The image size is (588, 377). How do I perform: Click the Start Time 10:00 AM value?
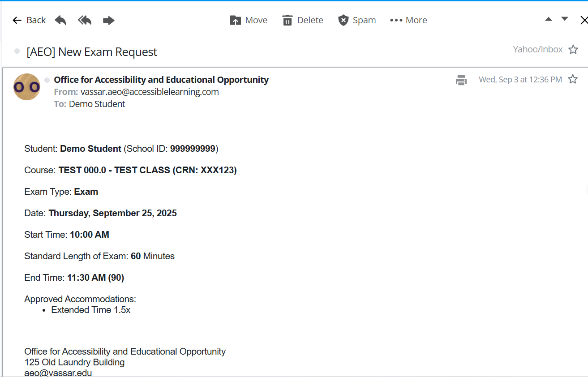[x=90, y=235]
